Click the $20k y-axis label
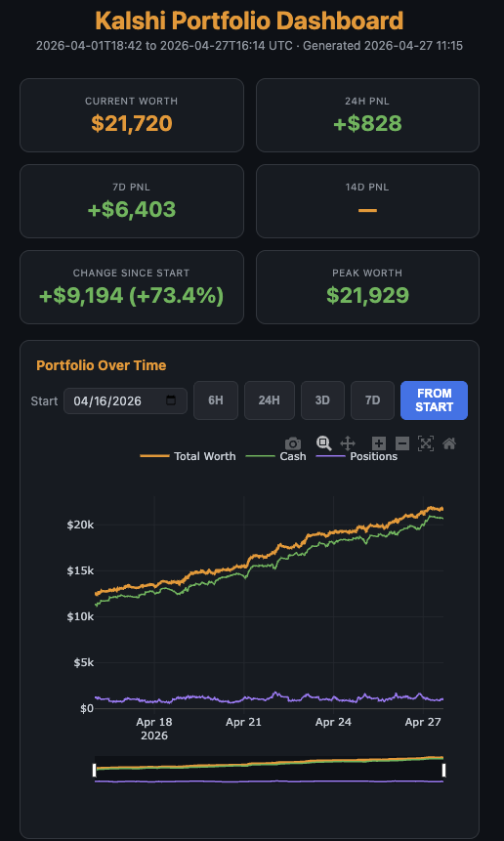The image size is (504, 841). click(80, 525)
